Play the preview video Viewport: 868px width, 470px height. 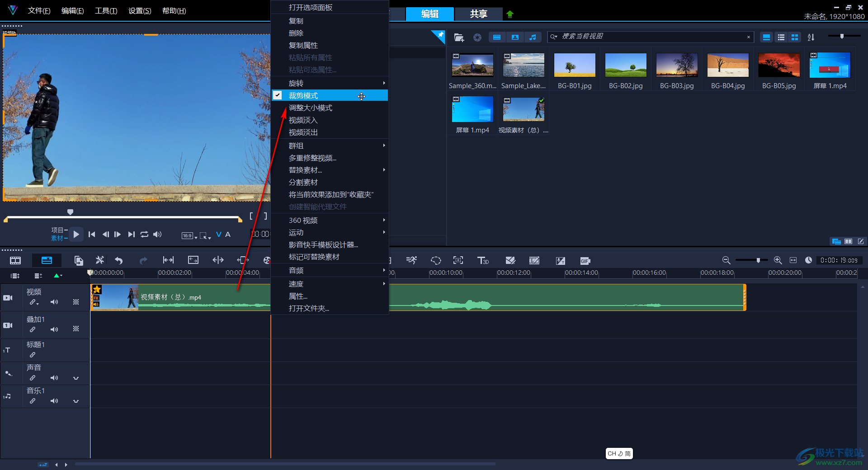[76, 234]
